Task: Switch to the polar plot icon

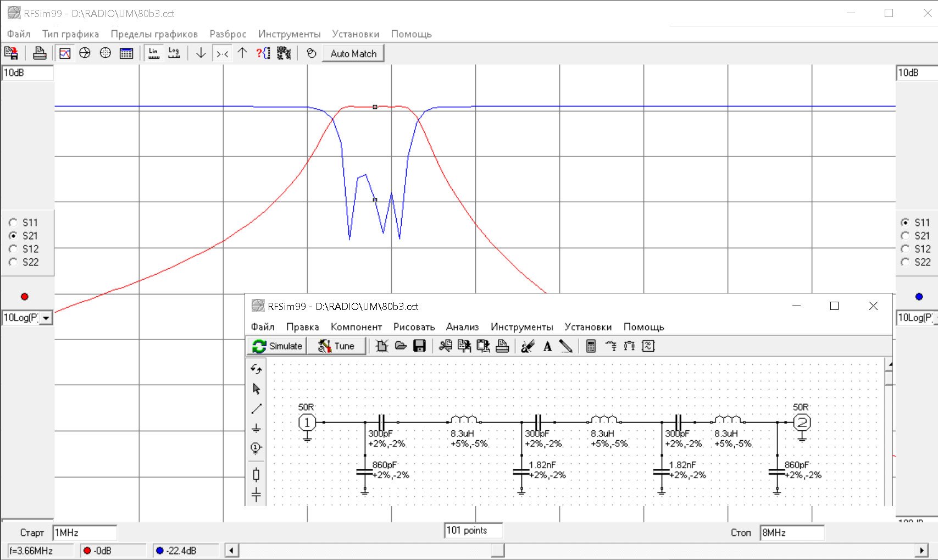Action: (106, 53)
